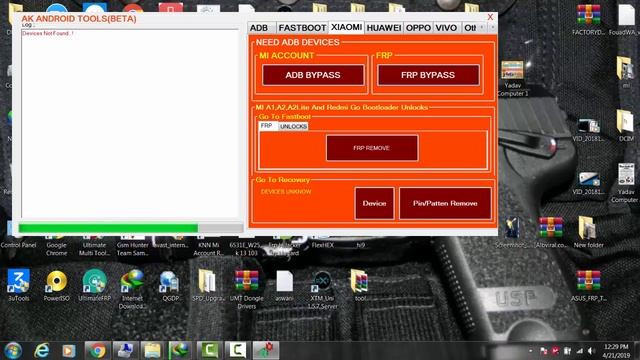Close the AK Android Tools window
The width and height of the screenshot is (640, 360).
490,17
